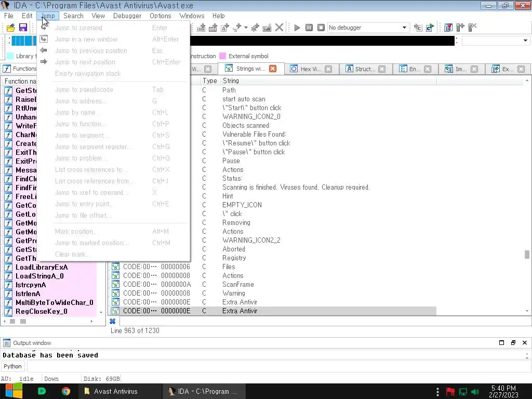Open the dropdown arrow beside the string icon
Screen dimensions: 532x399
(246, 28)
